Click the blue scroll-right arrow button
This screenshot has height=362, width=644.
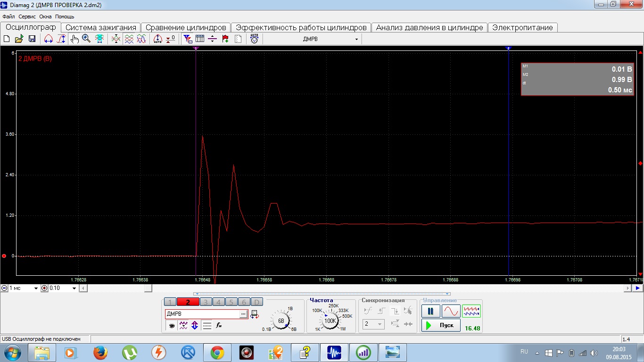[638, 288]
